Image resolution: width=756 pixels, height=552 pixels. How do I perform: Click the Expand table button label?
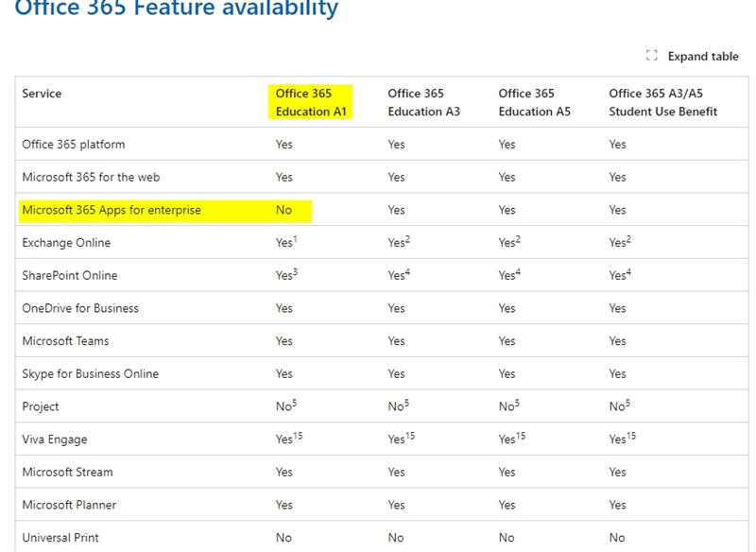703,57
